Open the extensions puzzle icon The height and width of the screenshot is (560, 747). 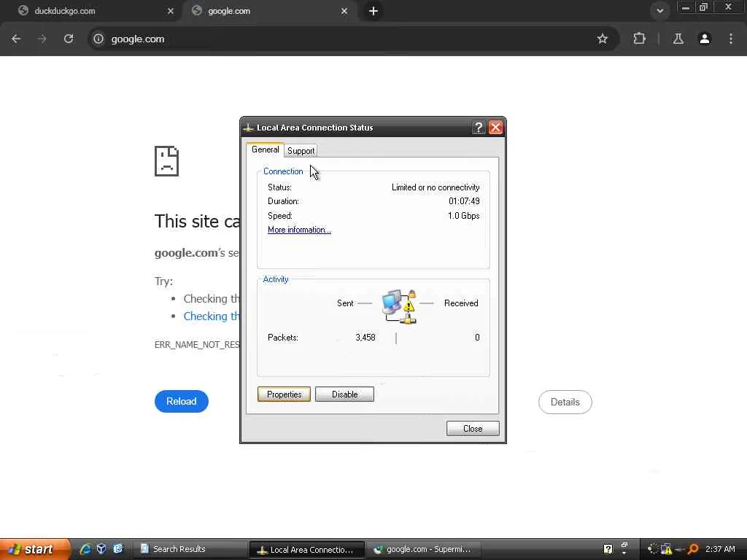click(x=639, y=39)
